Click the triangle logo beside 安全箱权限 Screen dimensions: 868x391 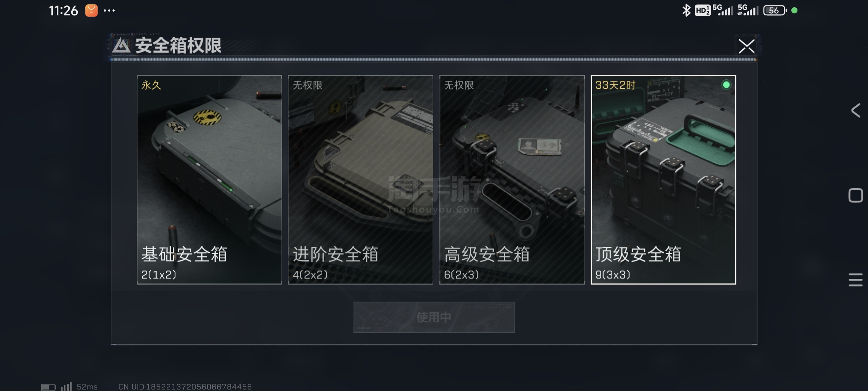121,46
